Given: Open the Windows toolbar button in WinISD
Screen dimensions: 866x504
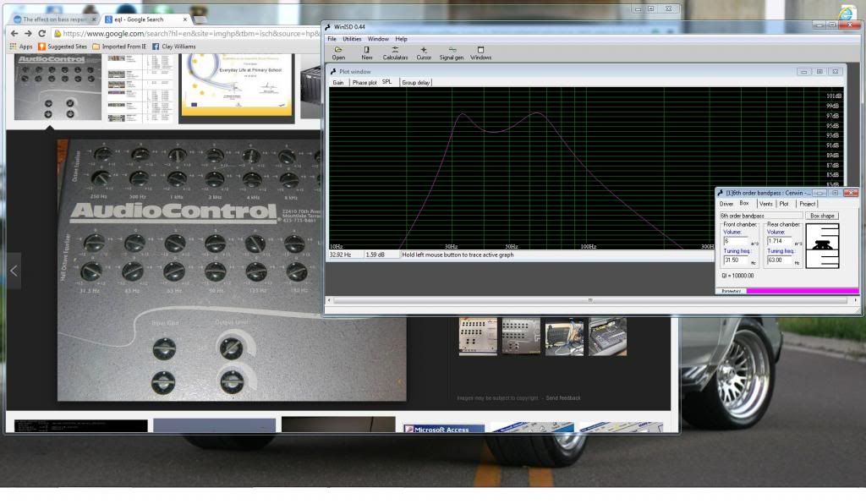Looking at the screenshot, I should 480,53.
